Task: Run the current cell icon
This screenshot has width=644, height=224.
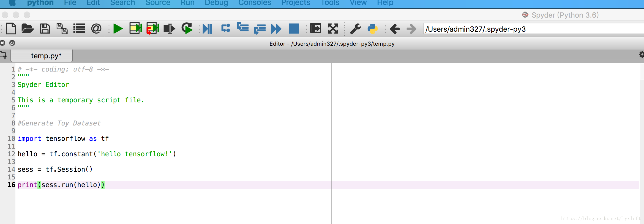Action: pos(136,28)
